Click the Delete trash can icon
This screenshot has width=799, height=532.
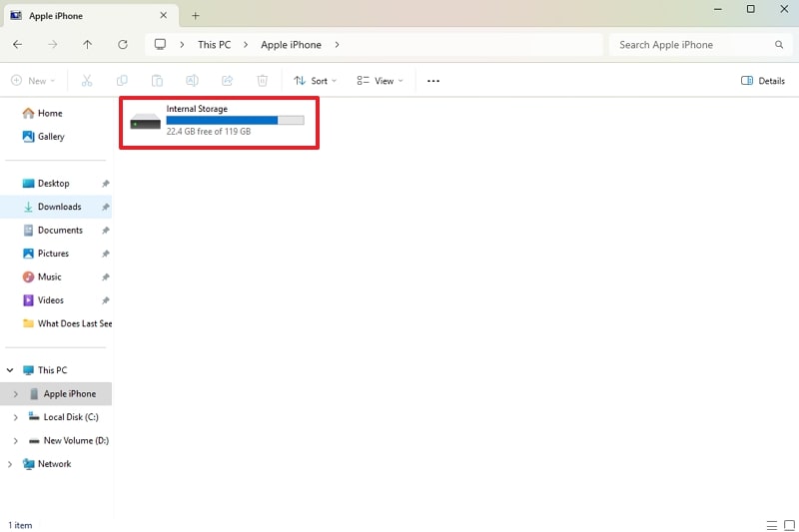pyautogui.click(x=262, y=81)
